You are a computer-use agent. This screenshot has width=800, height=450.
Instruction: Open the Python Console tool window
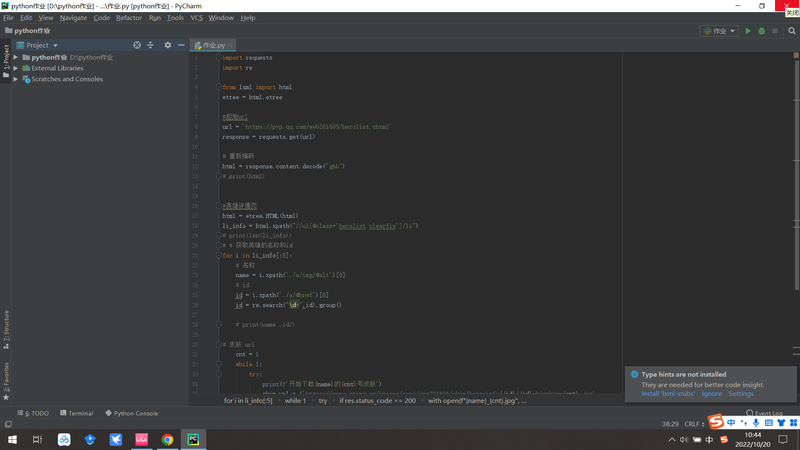coord(132,413)
